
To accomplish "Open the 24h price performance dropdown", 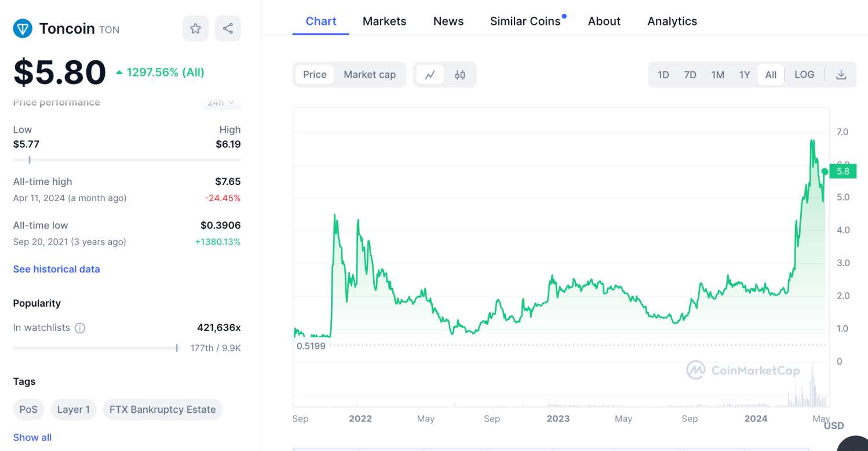I will 221,103.
